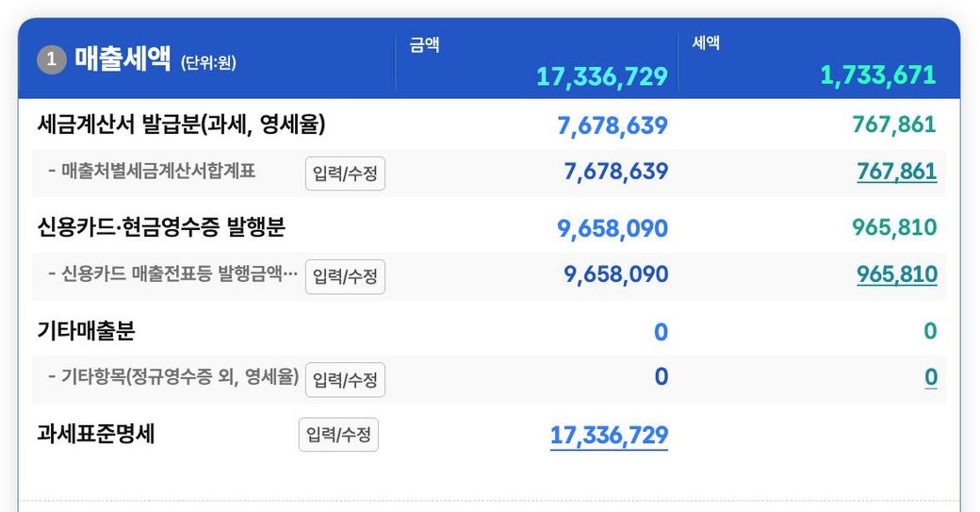Select the 세금계산서 발급분(과세, 영세율) row label
Screen dimensions: 980x512
(182, 124)
